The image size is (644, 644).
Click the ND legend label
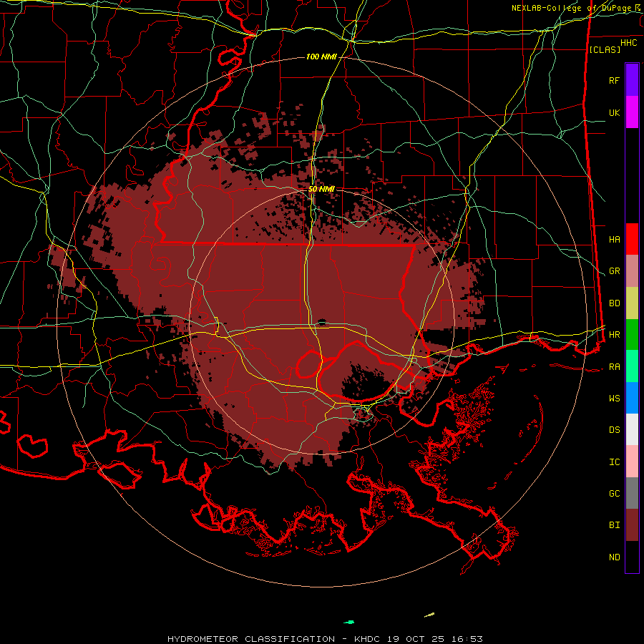click(x=615, y=557)
